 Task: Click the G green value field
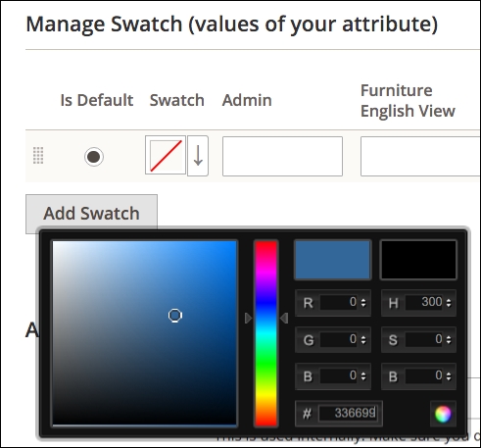339,339
